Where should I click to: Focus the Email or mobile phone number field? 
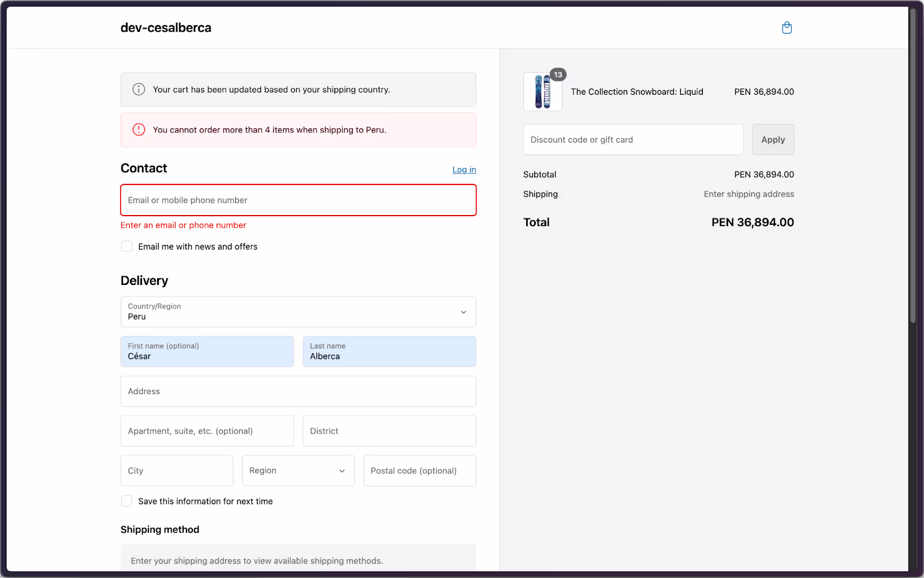(298, 200)
